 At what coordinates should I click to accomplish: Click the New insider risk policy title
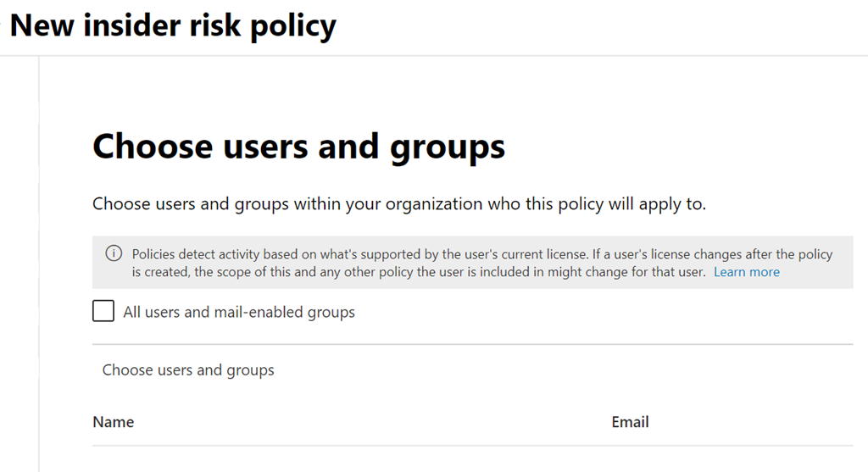(x=173, y=25)
